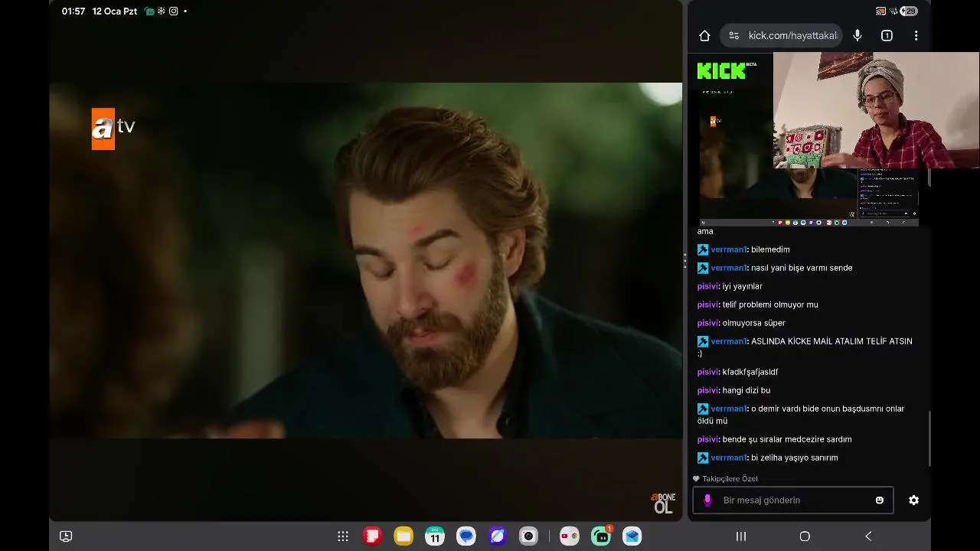Tap the chat panel scrollbar

[929, 439]
